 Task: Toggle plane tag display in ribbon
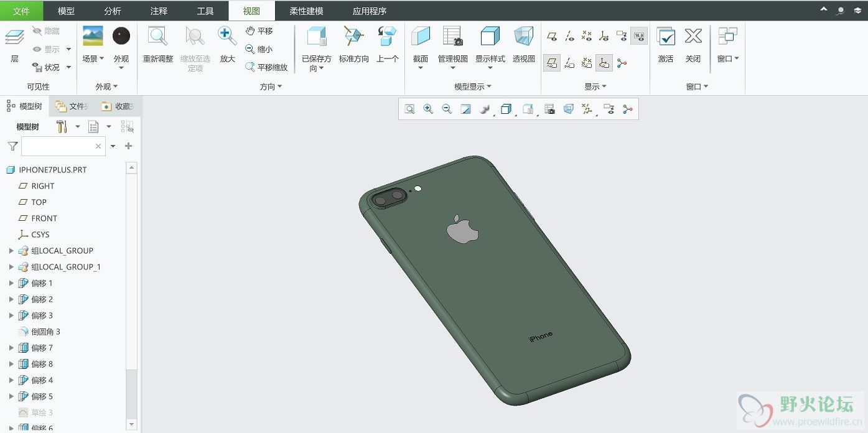pos(552,63)
